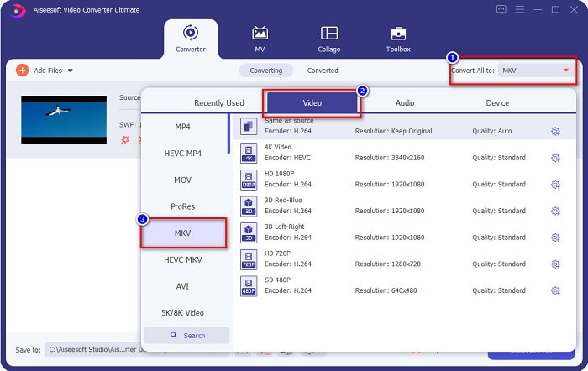Select the Audio format tab
588x371 pixels.
[x=405, y=102]
